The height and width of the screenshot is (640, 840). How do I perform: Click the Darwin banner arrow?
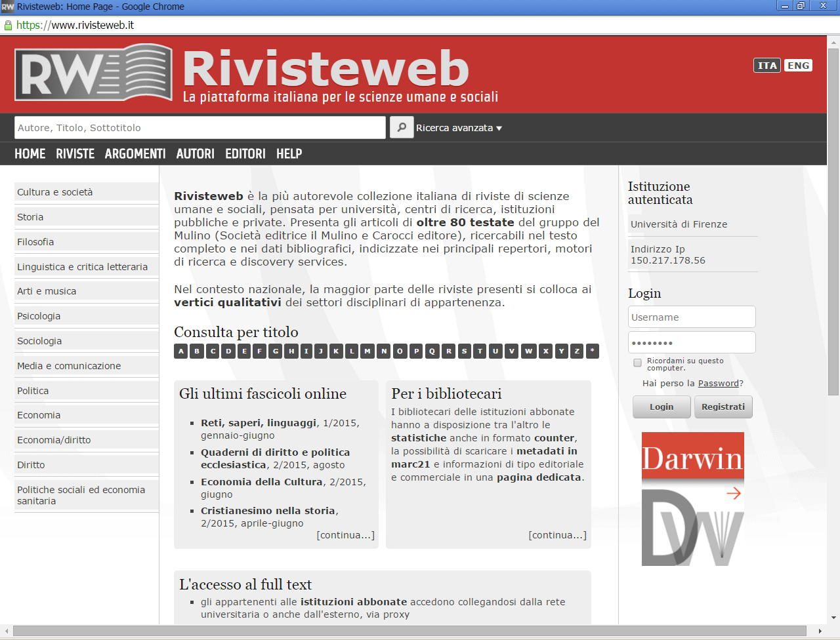click(734, 493)
